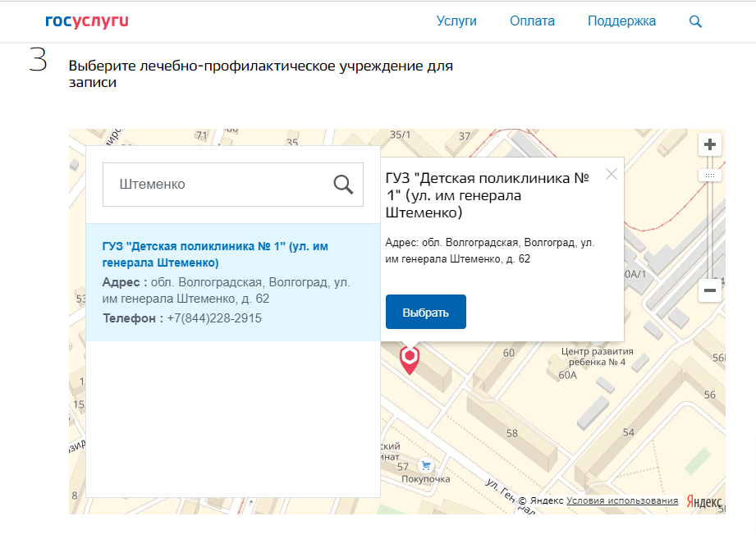Click the Центр развития ребенка № 4 label

(x=597, y=356)
